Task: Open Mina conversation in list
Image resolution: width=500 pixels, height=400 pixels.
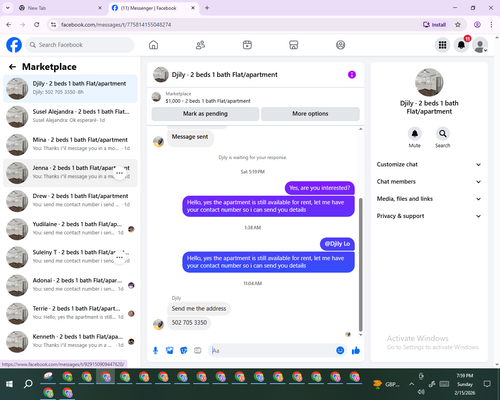Action: pos(70,145)
